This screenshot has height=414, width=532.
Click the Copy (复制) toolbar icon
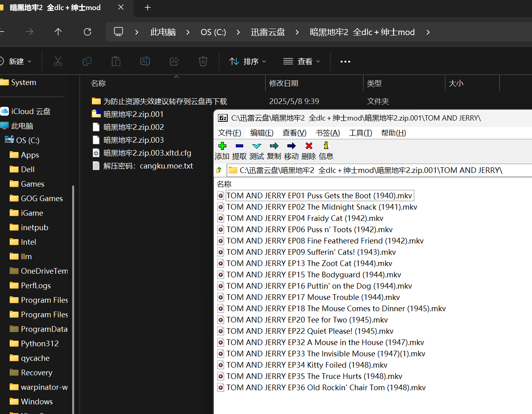pos(274,146)
